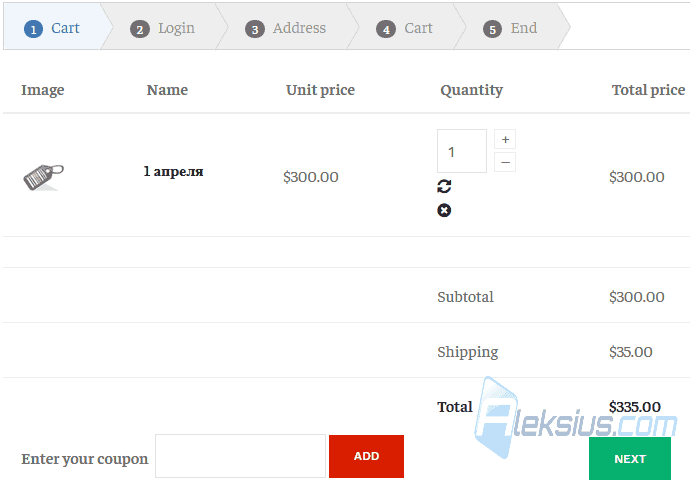Select the fourth step Cart tab
The height and width of the screenshot is (486, 690).
(404, 28)
